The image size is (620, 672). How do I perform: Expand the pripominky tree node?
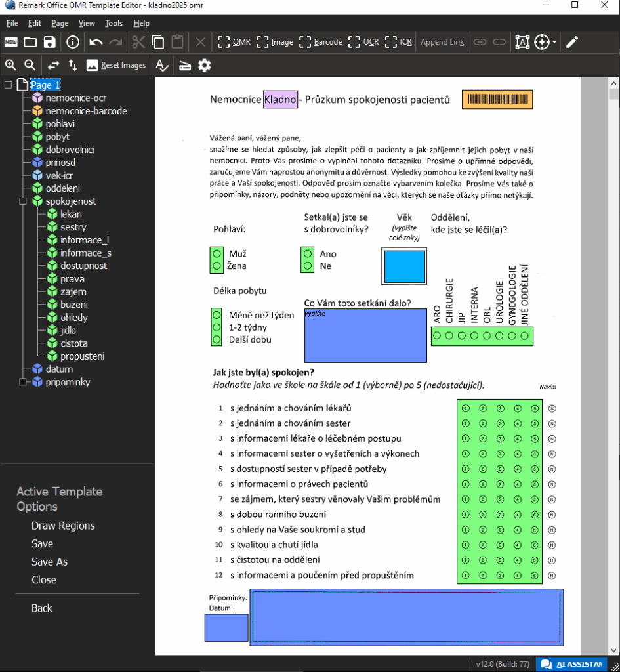pyautogui.click(x=23, y=382)
